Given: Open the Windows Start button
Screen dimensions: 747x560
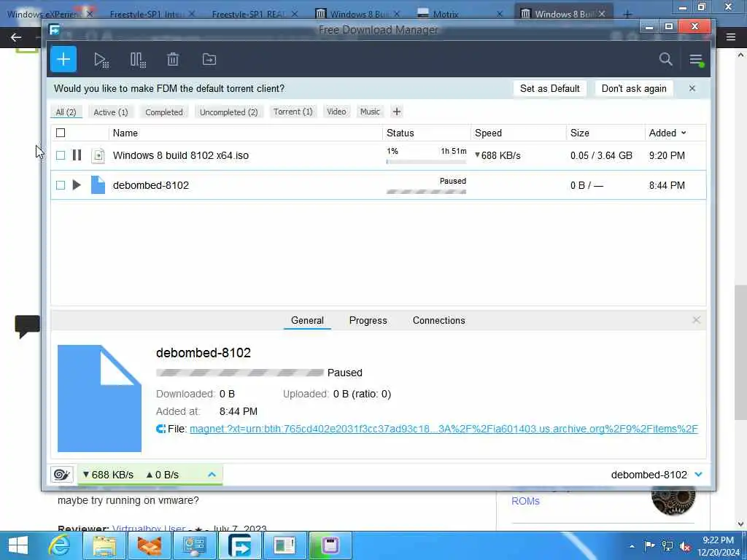Looking at the screenshot, I should coord(18,545).
